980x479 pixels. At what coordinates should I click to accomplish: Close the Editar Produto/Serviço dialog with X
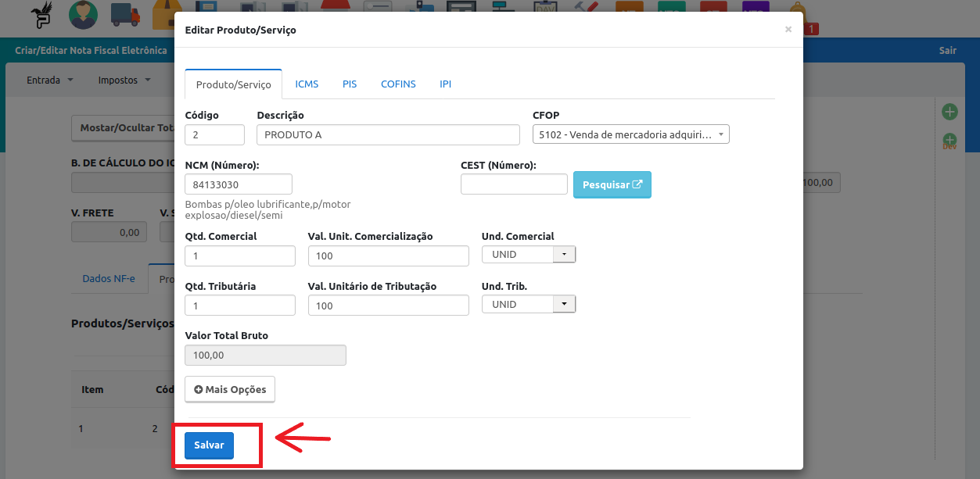788,30
